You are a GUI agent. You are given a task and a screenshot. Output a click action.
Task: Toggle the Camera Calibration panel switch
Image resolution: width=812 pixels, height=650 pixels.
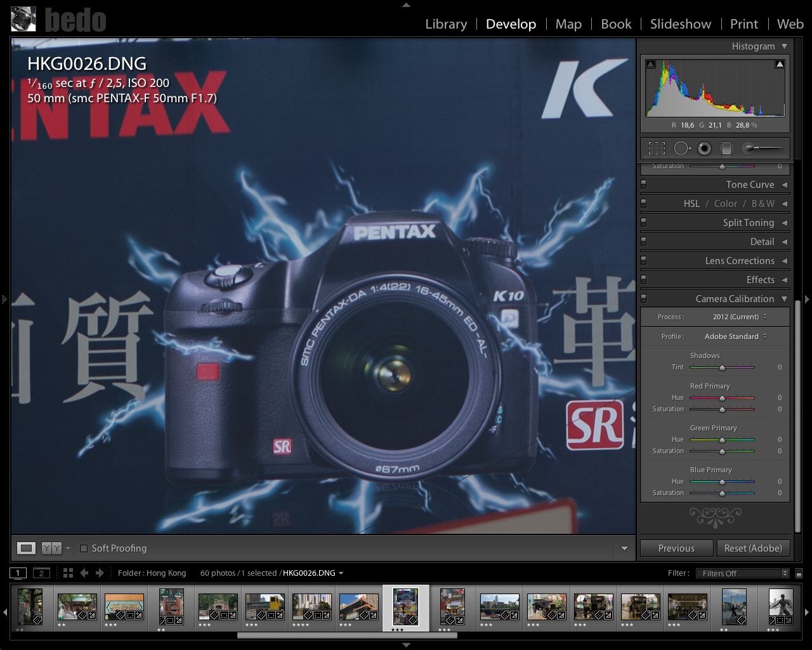coord(643,298)
